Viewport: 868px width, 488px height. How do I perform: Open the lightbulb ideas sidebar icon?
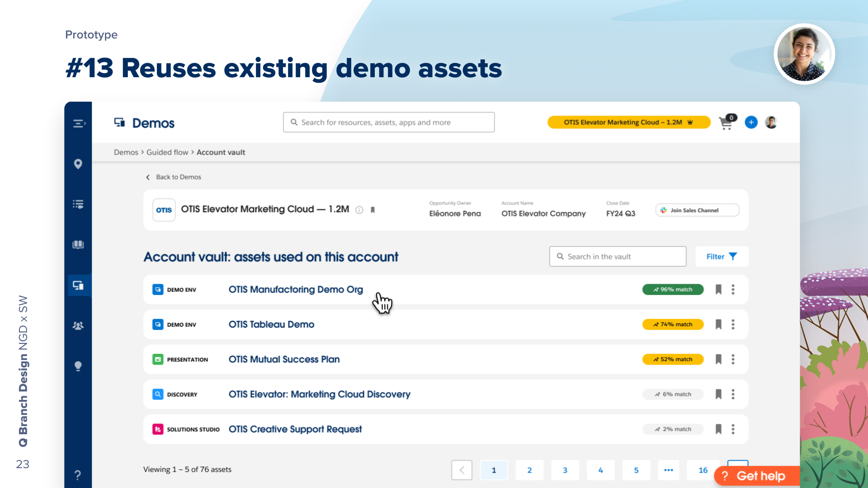coord(78,366)
